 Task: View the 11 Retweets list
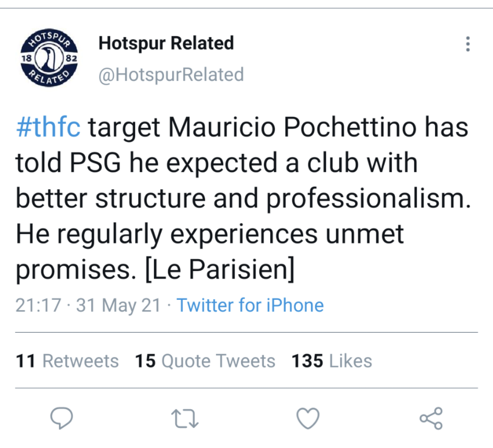click(67, 361)
